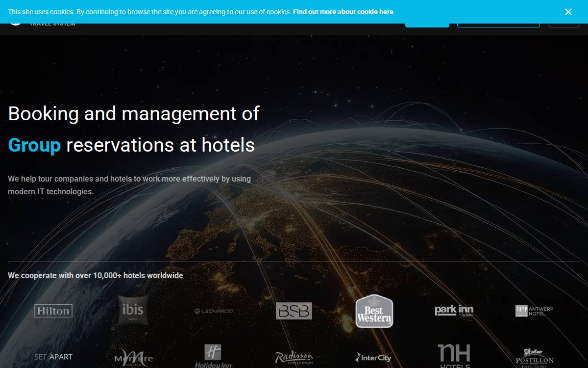
Task: Click the Best Western logo
Action: click(x=374, y=311)
